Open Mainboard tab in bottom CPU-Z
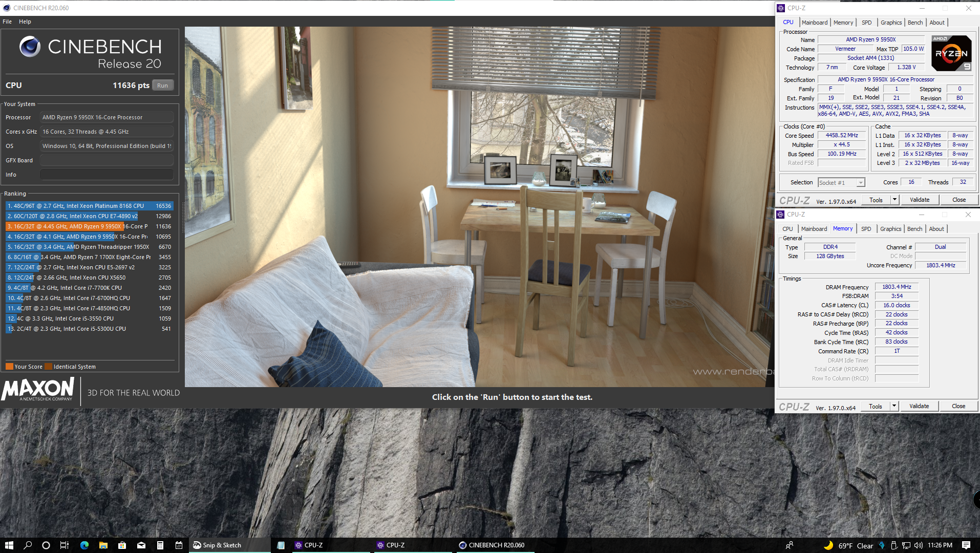The height and width of the screenshot is (553, 980). (x=814, y=229)
